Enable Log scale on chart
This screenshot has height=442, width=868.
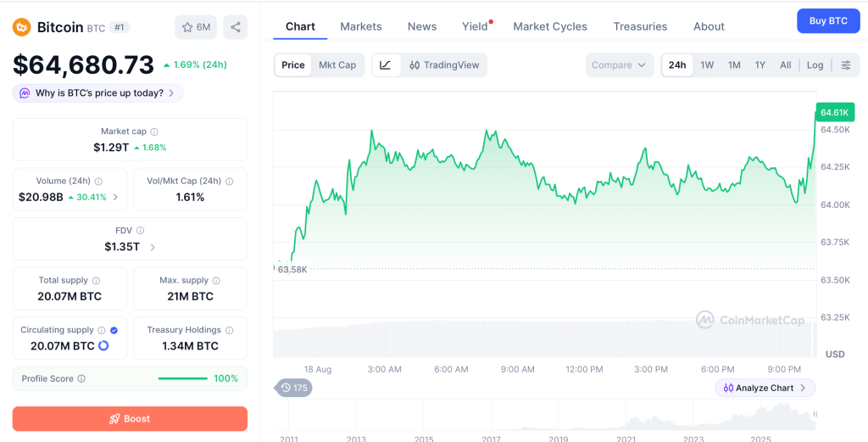point(815,65)
